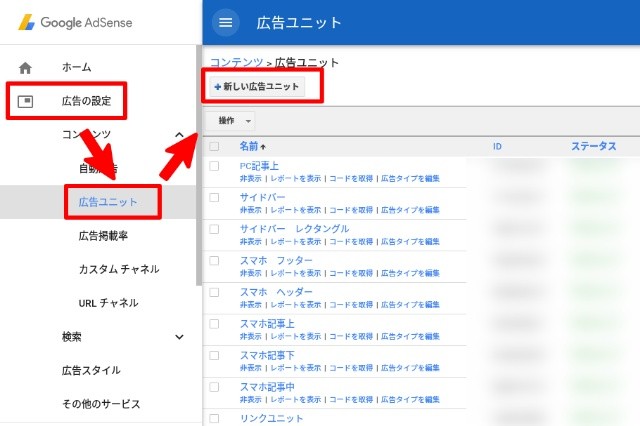Check the box for PC記事上
Viewport: 640px width, 426px height.
pyautogui.click(x=214, y=166)
